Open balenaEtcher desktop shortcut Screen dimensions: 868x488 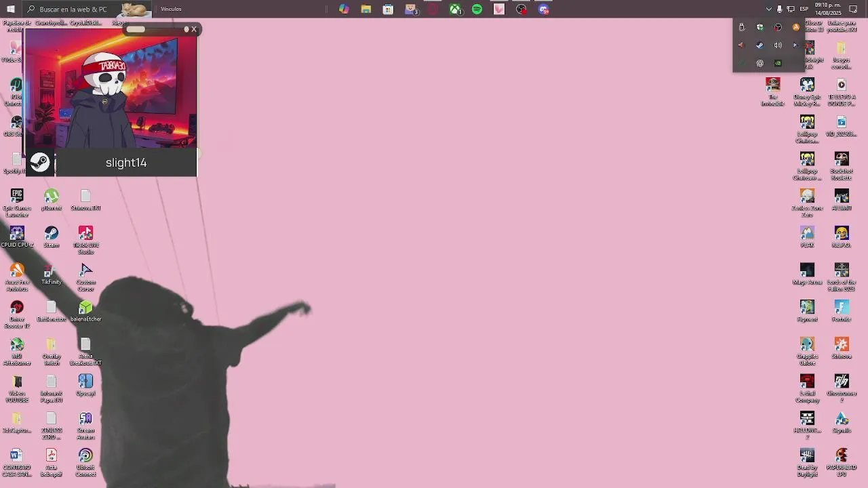[85, 311]
